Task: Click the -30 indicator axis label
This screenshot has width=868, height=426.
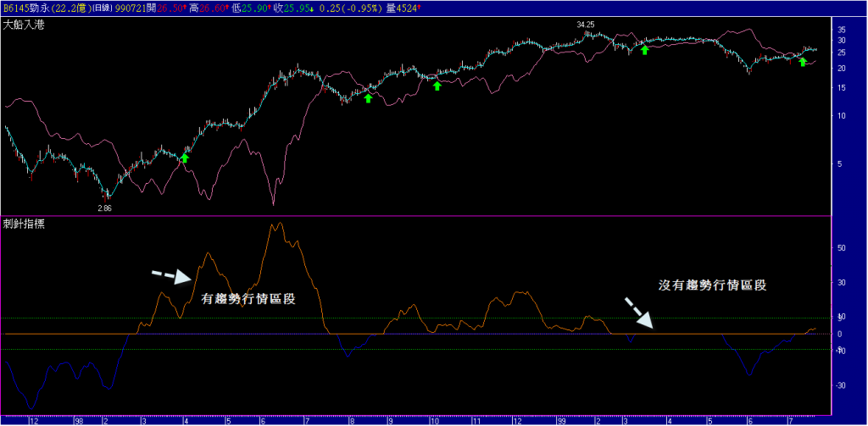Action: [840, 385]
